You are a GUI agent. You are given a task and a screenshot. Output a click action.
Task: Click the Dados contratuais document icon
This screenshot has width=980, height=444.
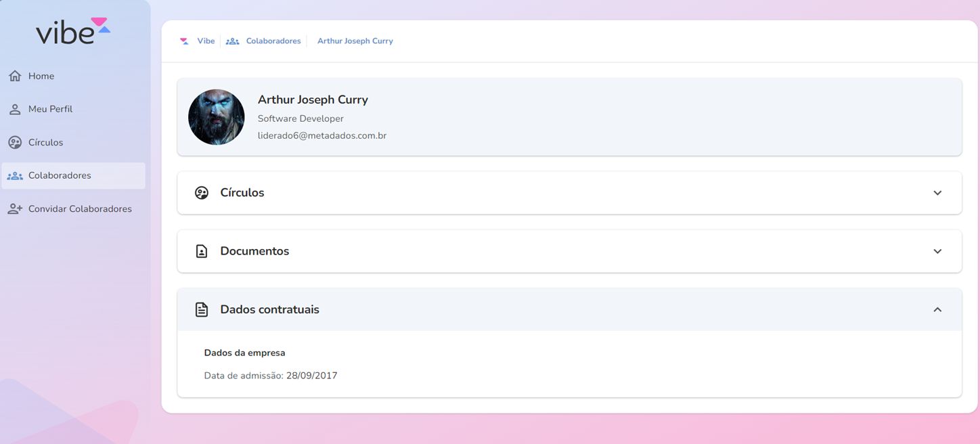point(202,309)
